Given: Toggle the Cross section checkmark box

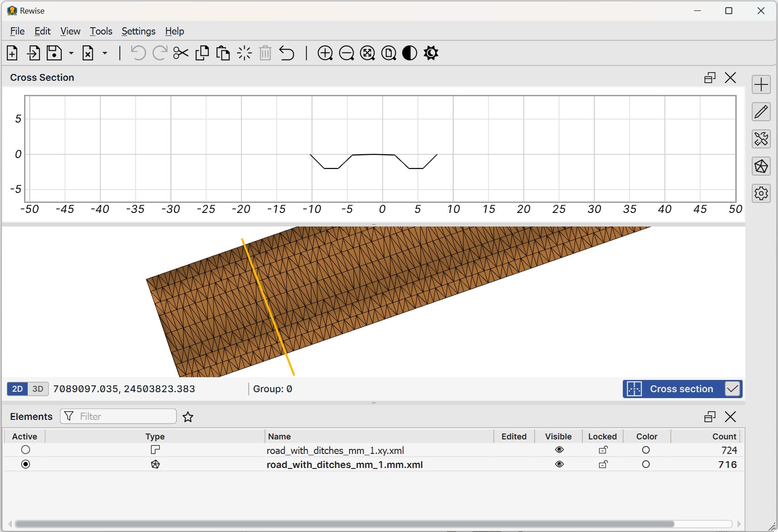Looking at the screenshot, I should pos(732,389).
